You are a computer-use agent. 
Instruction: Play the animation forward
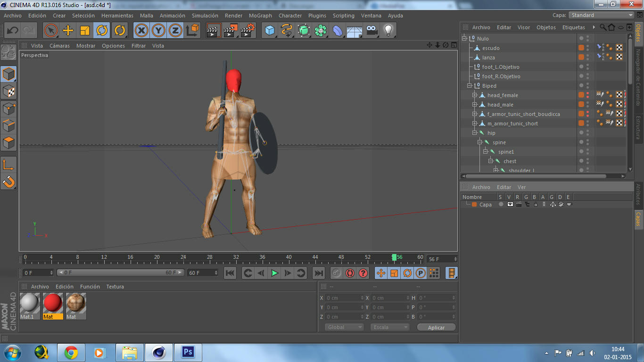coord(274,273)
